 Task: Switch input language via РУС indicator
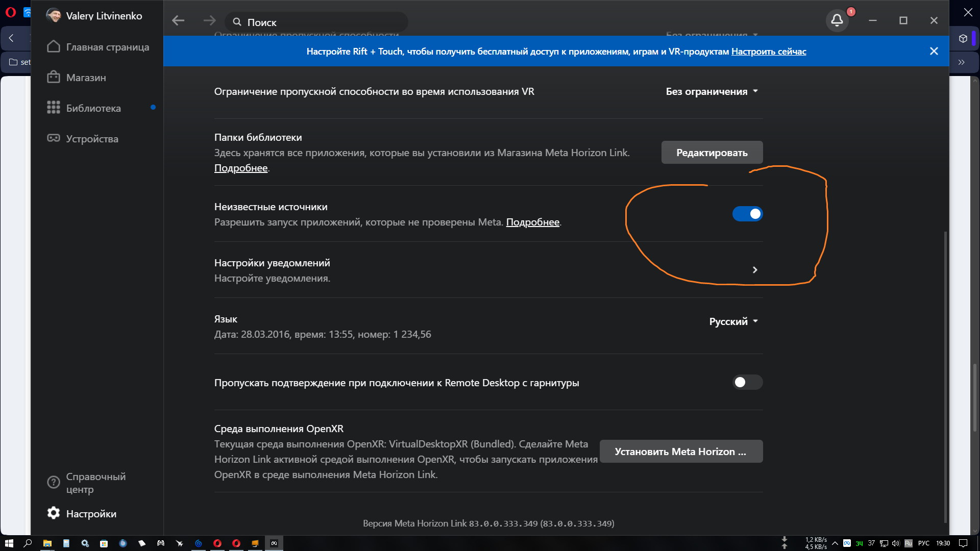click(924, 543)
